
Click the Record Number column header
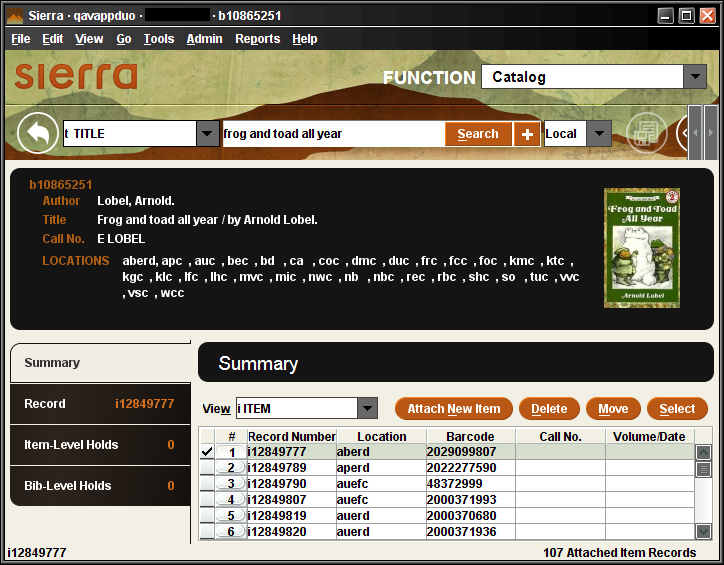pos(292,436)
